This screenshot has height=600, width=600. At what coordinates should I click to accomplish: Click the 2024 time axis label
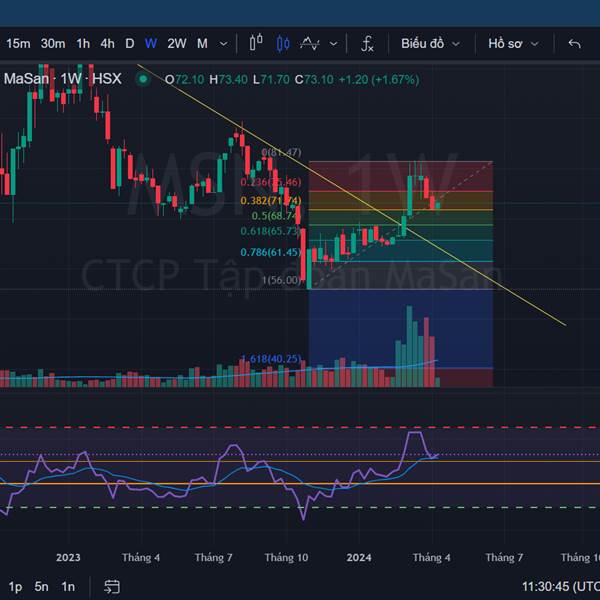[359, 558]
